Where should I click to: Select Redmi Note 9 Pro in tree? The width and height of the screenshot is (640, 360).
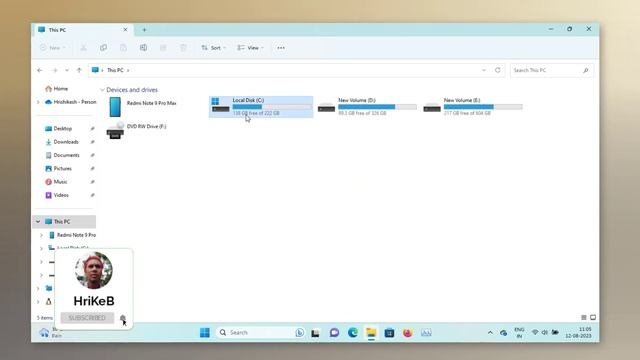coord(73,235)
